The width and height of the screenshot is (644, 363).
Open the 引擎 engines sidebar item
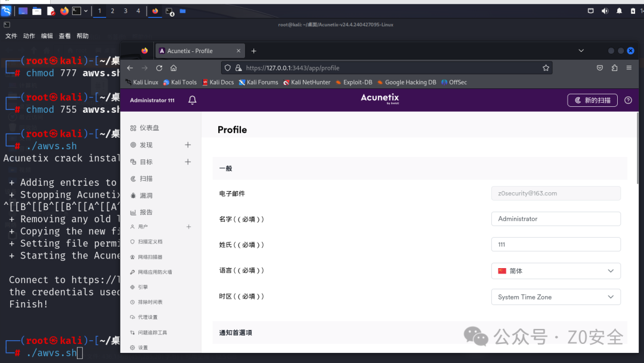coord(139,287)
